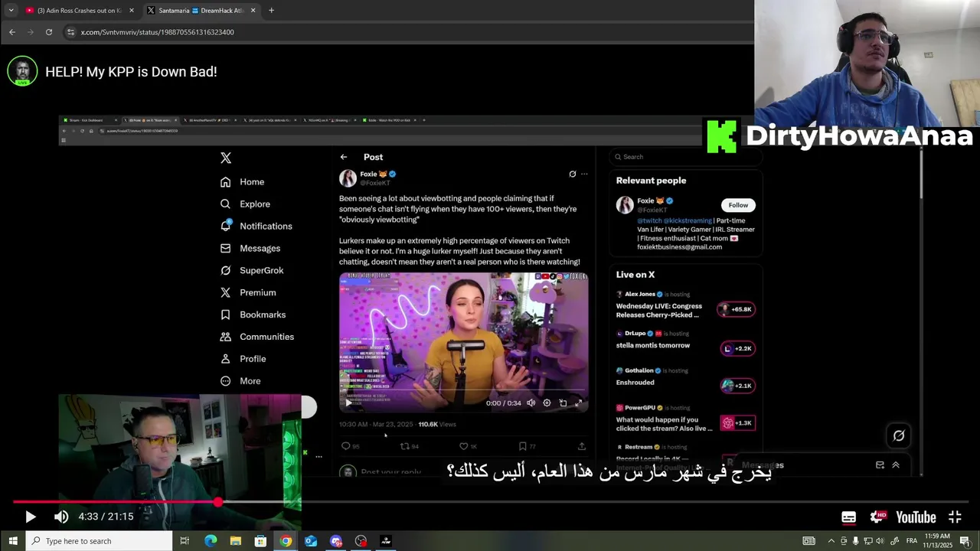Mute the YouTube player volume
Screen dimensions: 980x551
click(61, 517)
